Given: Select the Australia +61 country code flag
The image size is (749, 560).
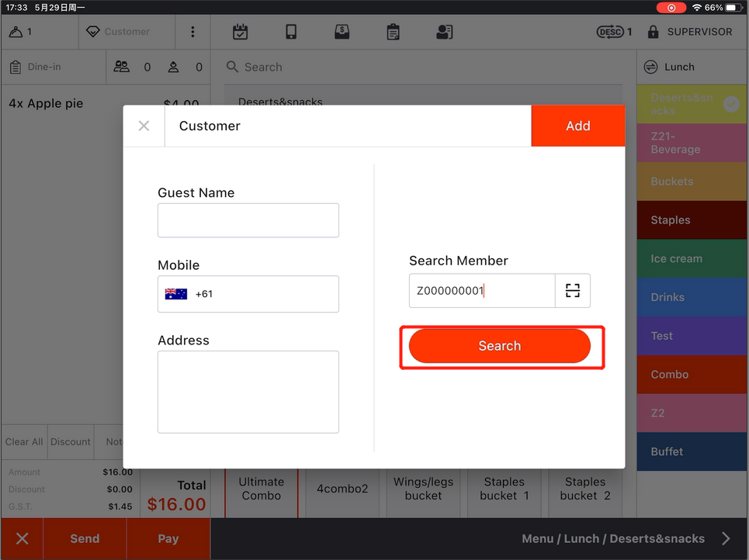Looking at the screenshot, I should (x=176, y=294).
